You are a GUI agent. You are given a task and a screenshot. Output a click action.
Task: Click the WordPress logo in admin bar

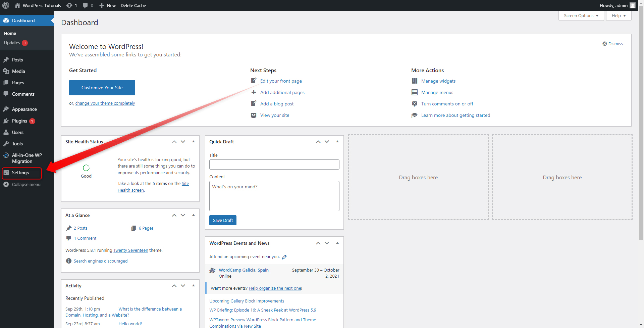point(6,5)
